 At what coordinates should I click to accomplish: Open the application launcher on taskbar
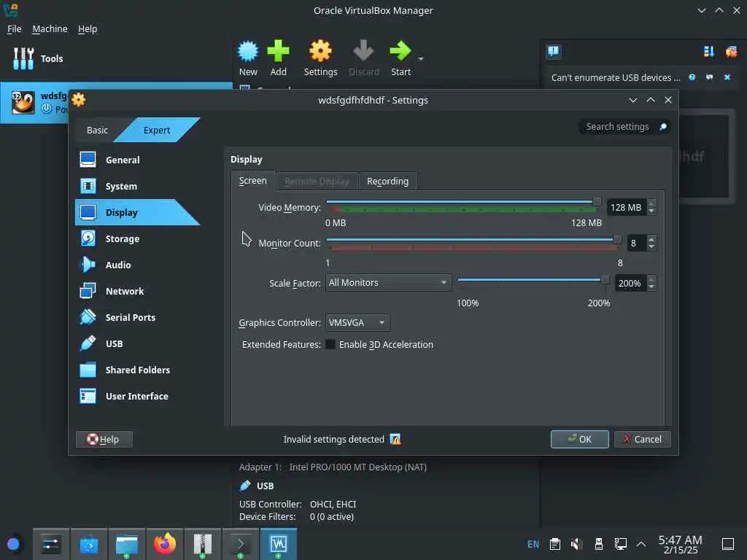pyautogui.click(x=13, y=544)
